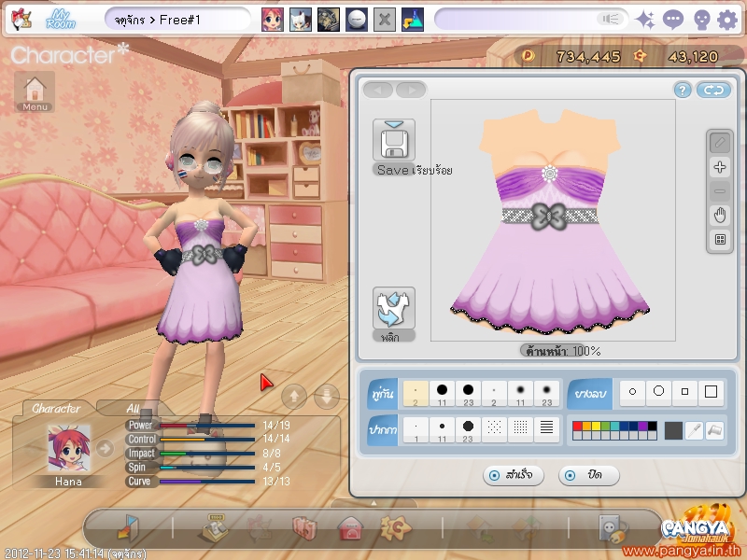
Task: Open the chat bubble icon at top right
Action: coord(672,20)
